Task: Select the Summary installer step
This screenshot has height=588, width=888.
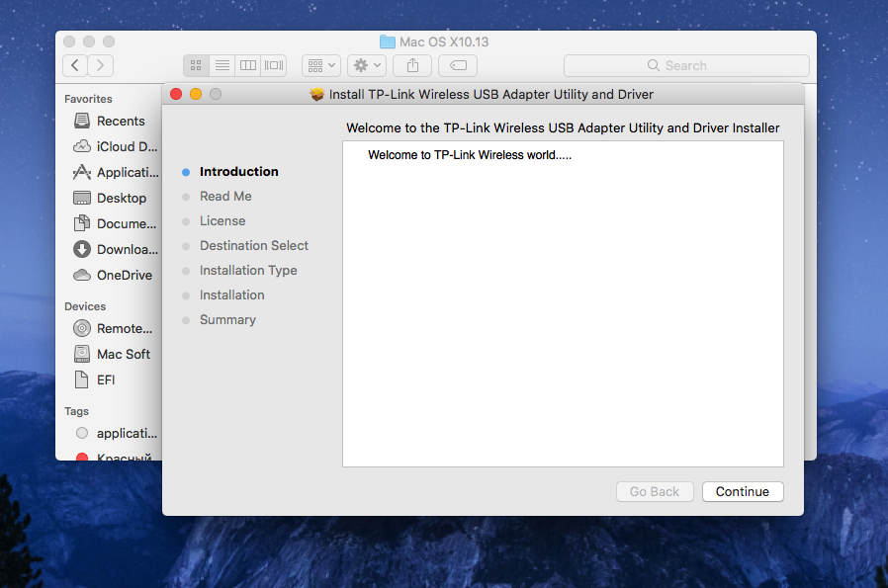Action: point(227,320)
